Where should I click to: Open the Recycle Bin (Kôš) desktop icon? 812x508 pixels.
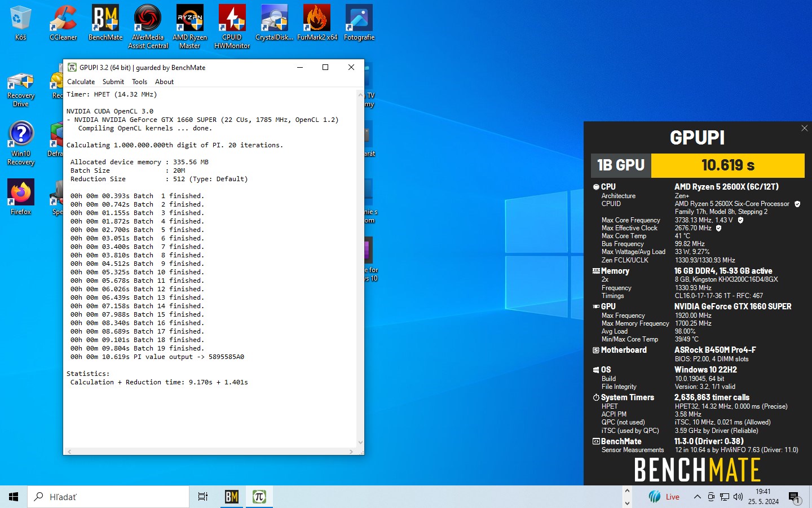(20, 23)
